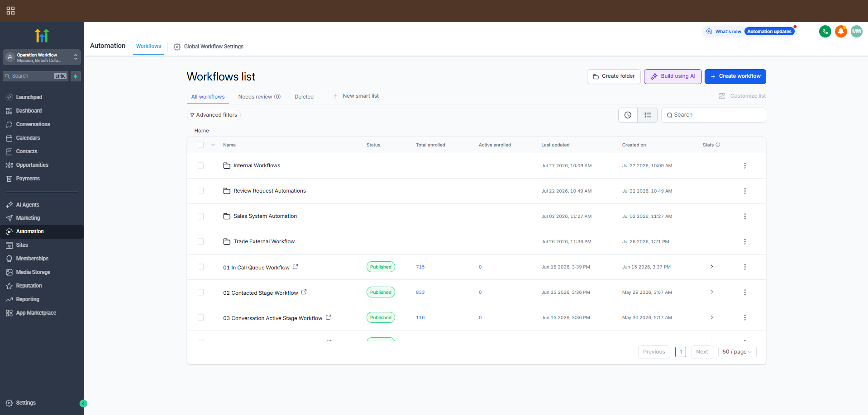The width and height of the screenshot is (868, 415).
Task: Select the Sales System Automation checkbox
Action: click(200, 216)
